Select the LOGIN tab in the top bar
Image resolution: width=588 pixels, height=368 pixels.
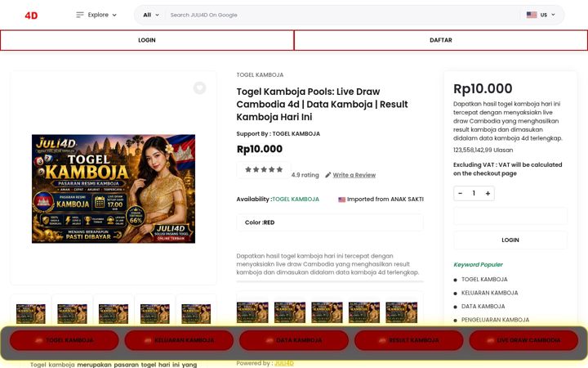pyautogui.click(x=147, y=40)
